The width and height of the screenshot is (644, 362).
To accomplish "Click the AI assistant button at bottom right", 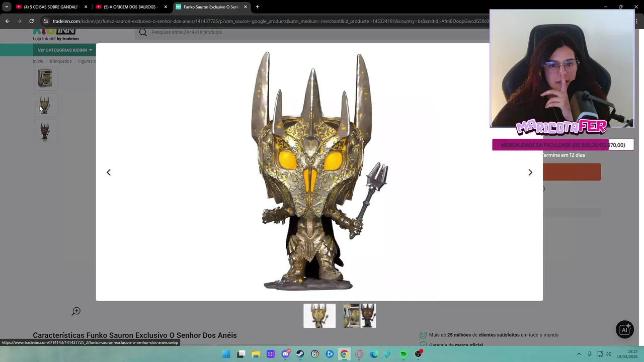I will [625, 329].
